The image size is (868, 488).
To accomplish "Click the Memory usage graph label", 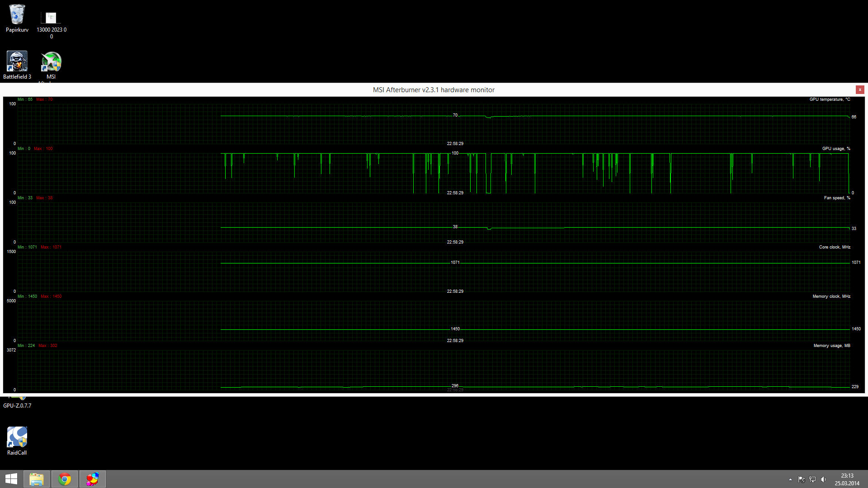I will (x=832, y=346).
